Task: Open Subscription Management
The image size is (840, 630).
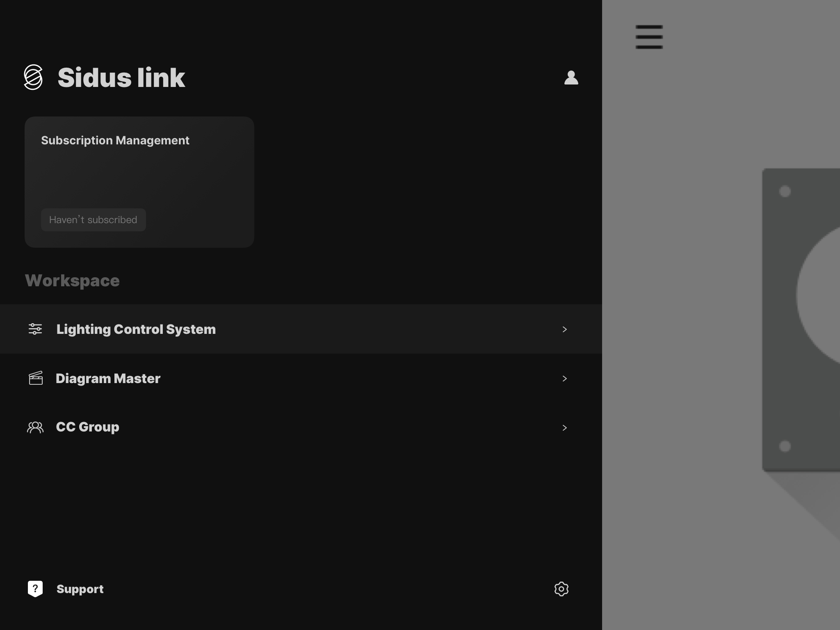Action: point(115,140)
